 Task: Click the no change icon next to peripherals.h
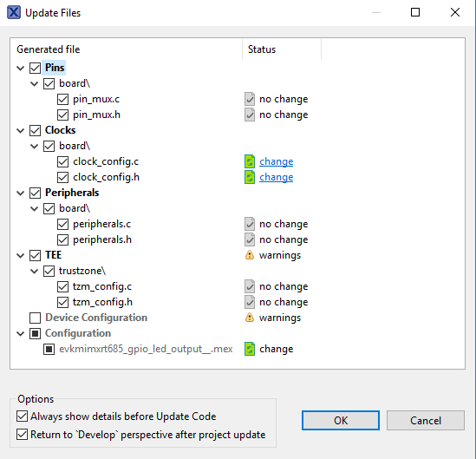250,239
